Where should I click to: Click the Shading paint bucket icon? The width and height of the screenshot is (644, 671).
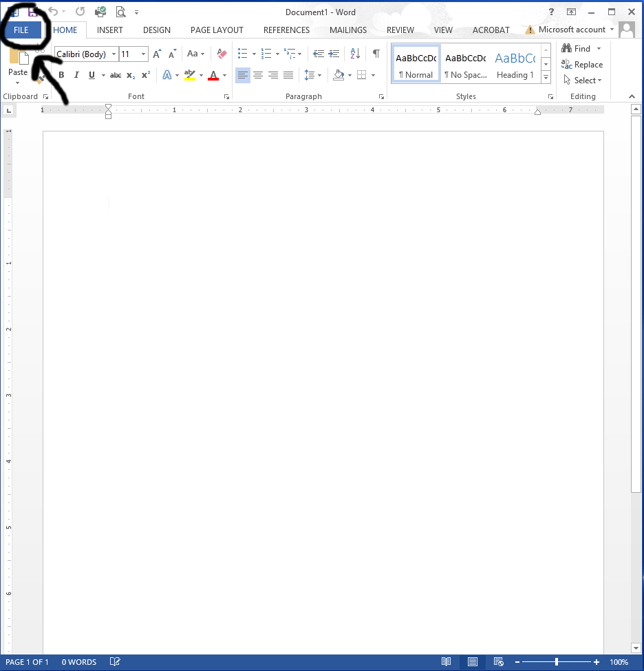(339, 75)
